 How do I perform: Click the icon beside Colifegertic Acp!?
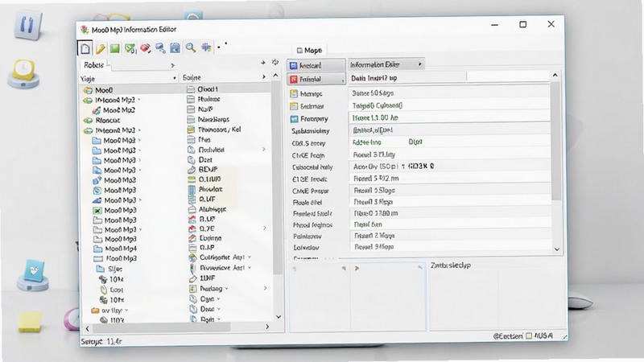tap(192, 257)
